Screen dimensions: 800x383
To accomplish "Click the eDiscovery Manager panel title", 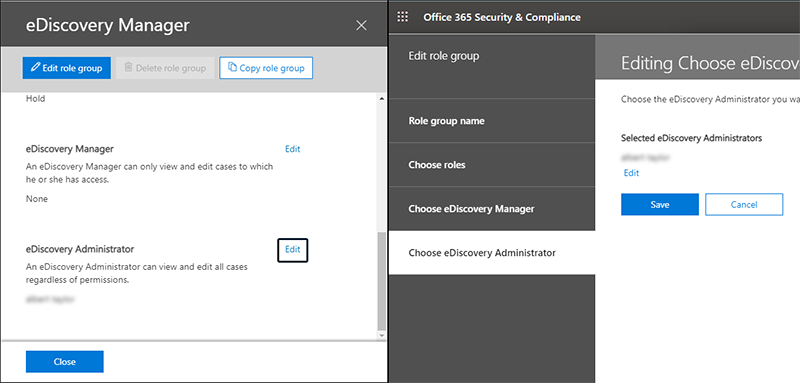I will (x=108, y=25).
